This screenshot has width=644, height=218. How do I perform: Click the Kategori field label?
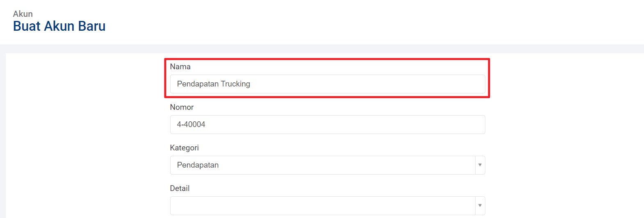click(184, 148)
